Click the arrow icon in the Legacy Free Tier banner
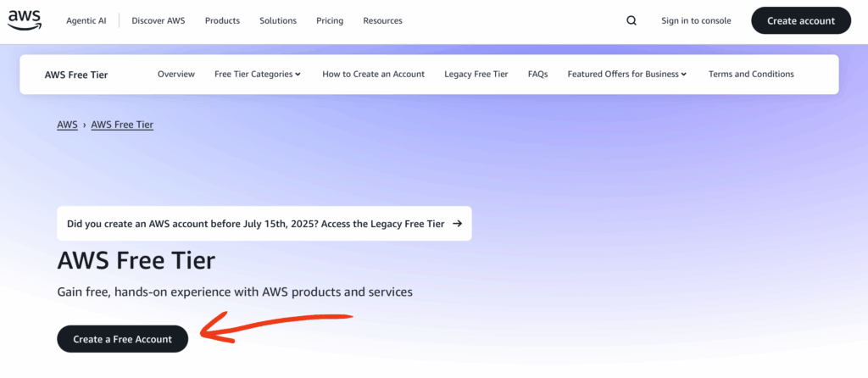 coord(458,224)
